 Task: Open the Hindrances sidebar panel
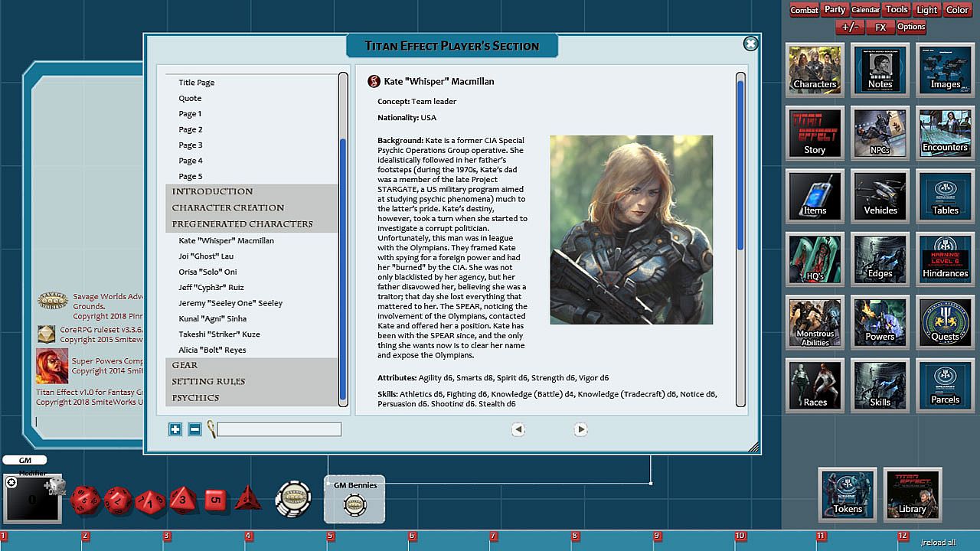click(x=946, y=259)
